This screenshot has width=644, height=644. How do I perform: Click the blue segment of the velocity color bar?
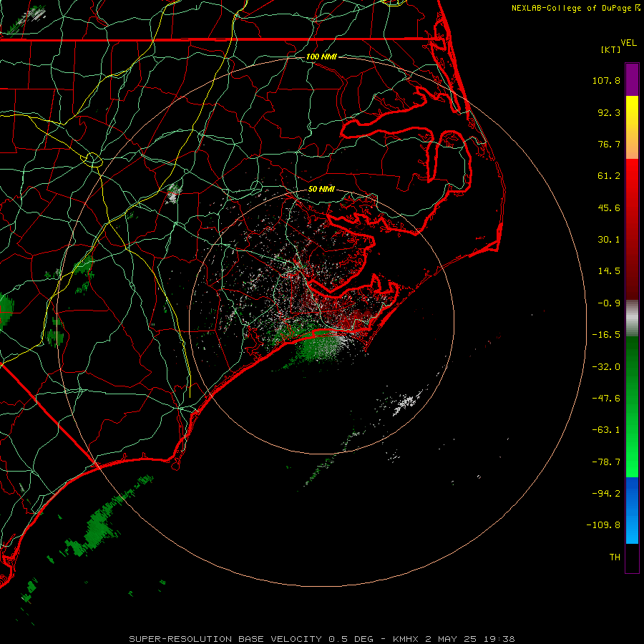632,510
